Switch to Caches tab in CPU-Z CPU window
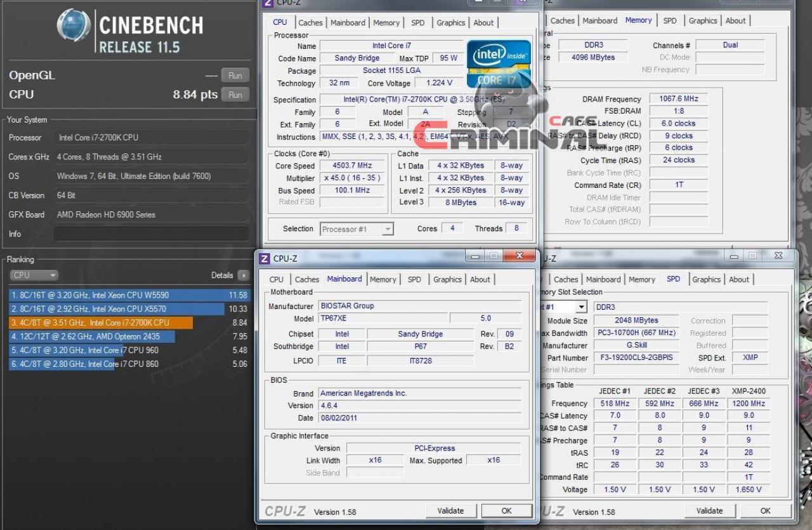 [310, 23]
